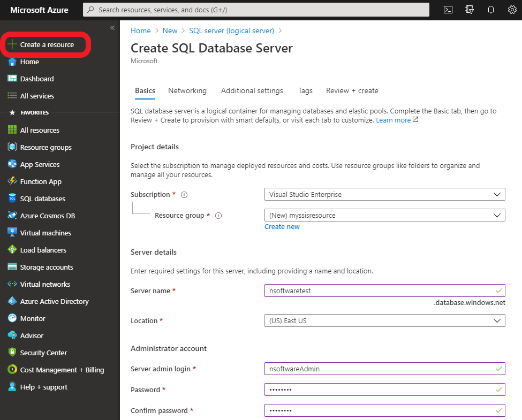Image resolution: width=522 pixels, height=420 pixels.
Task: Click the All resources grid icon
Action: click(12, 130)
